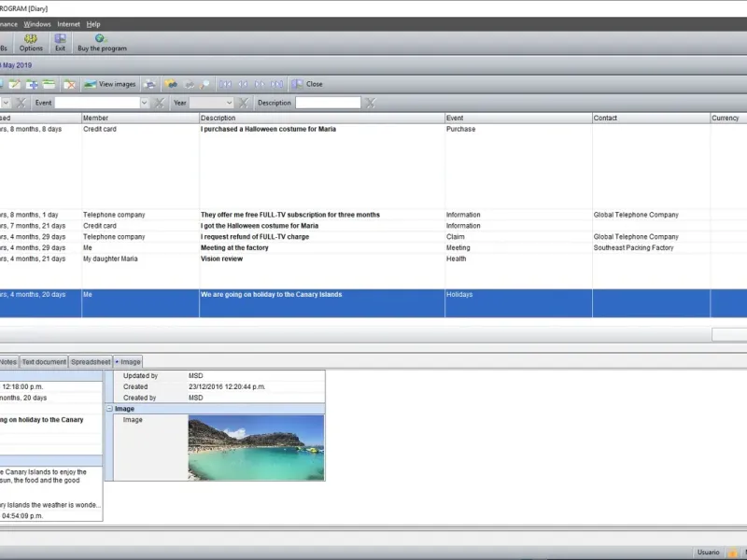747x560 pixels.
Task: Click the View images toolbar button
Action: (109, 84)
